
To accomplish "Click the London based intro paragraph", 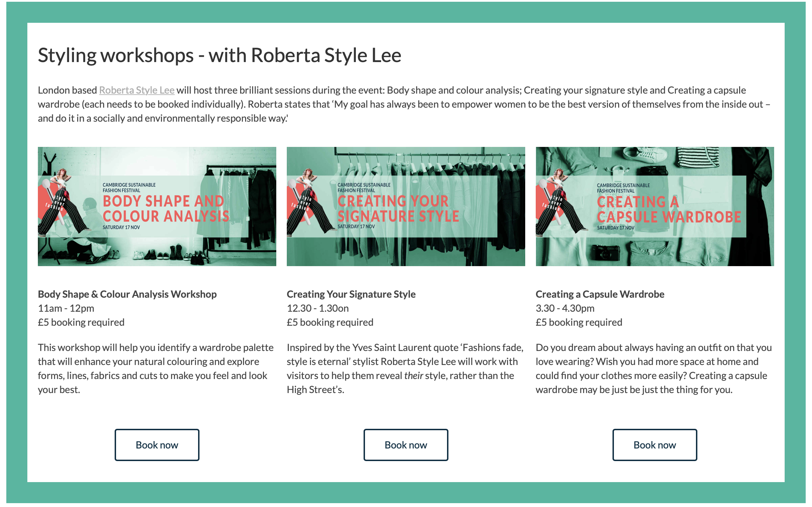I will click(x=403, y=104).
